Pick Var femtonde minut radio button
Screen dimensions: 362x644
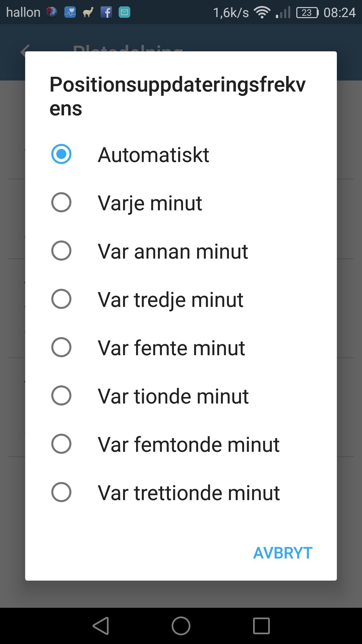(61, 444)
